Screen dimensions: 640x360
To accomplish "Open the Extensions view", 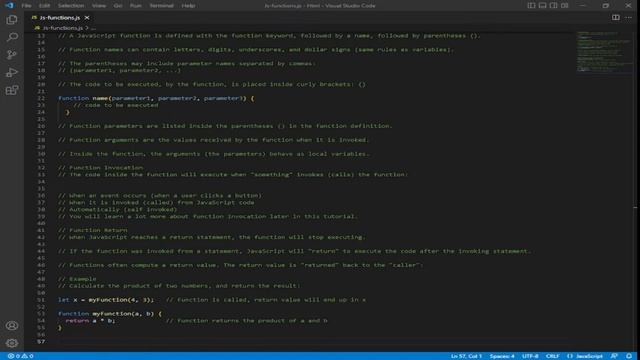I will point(12,90).
